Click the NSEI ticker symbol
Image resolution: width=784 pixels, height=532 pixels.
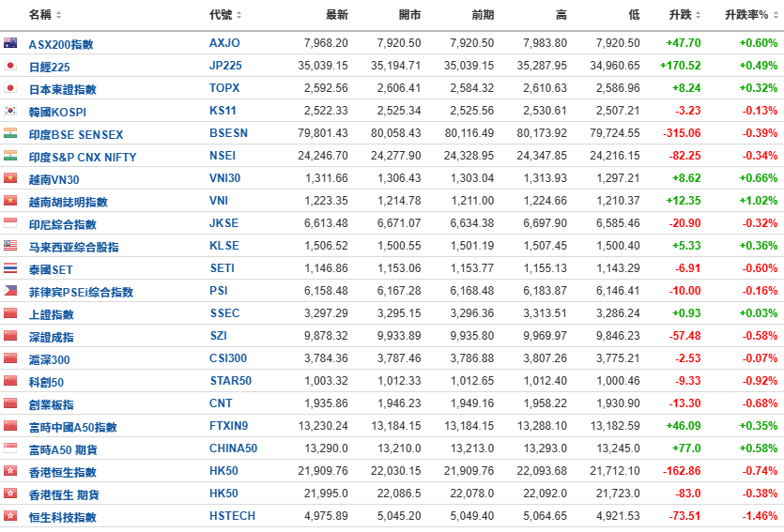click(x=223, y=156)
